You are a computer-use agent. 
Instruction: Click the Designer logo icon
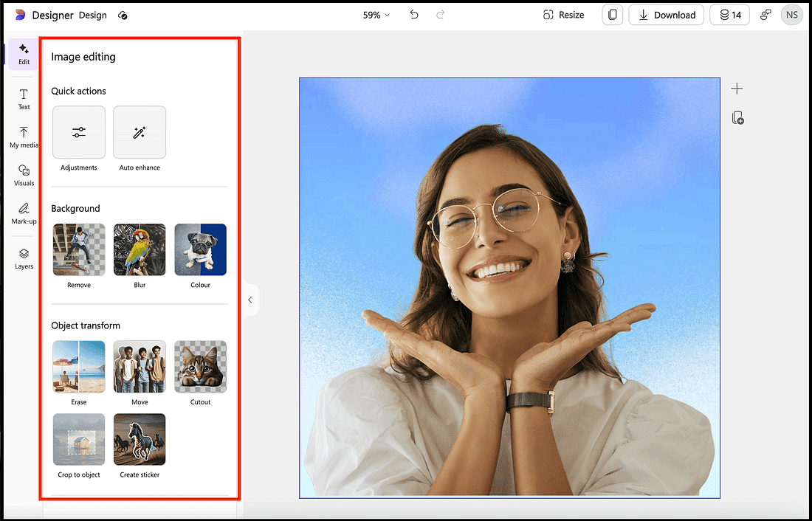pos(20,15)
